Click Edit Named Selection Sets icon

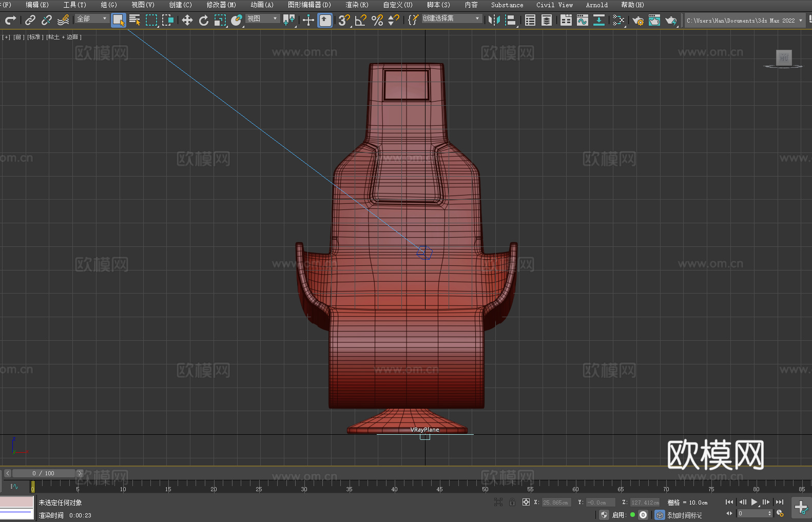tap(413, 20)
